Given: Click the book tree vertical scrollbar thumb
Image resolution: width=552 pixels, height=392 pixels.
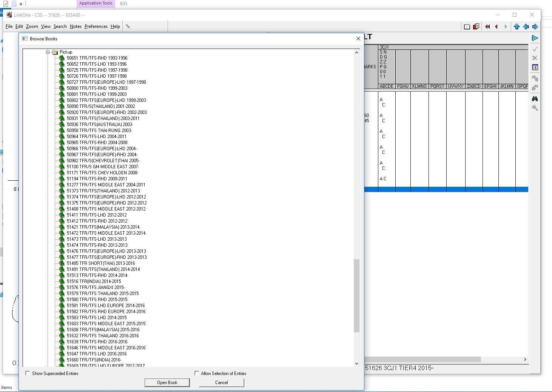Looking at the screenshot, I should 357,295.
